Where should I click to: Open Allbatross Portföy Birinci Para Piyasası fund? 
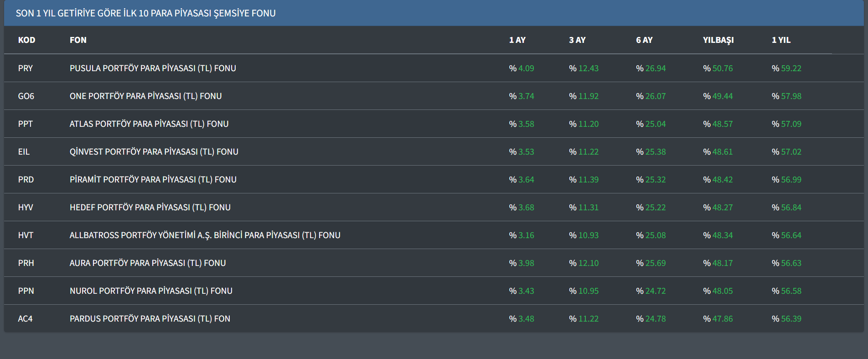(205, 235)
